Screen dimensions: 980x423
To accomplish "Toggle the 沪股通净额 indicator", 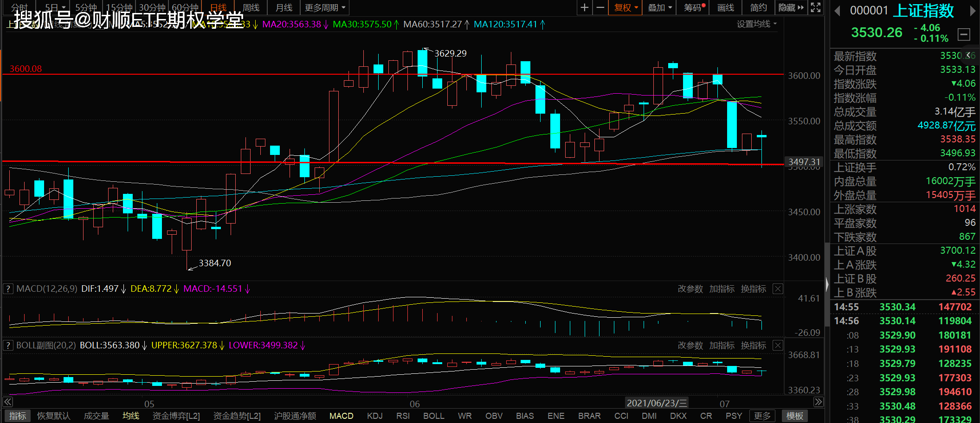I will 295,416.
